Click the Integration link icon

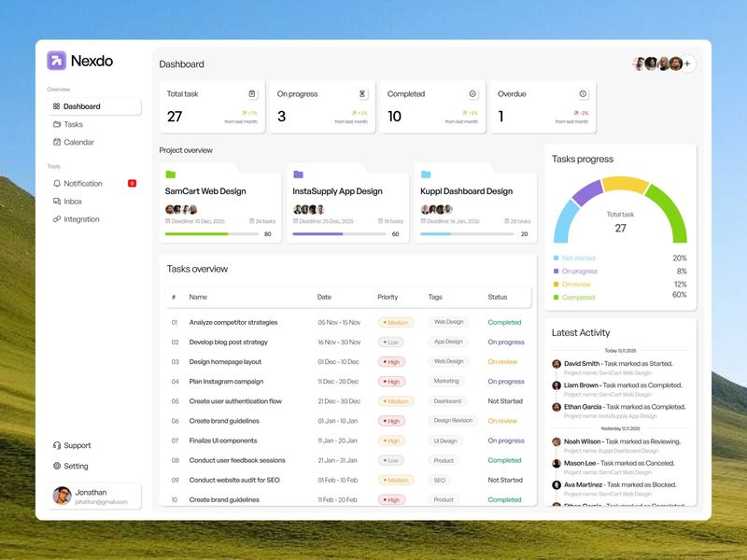tap(57, 218)
